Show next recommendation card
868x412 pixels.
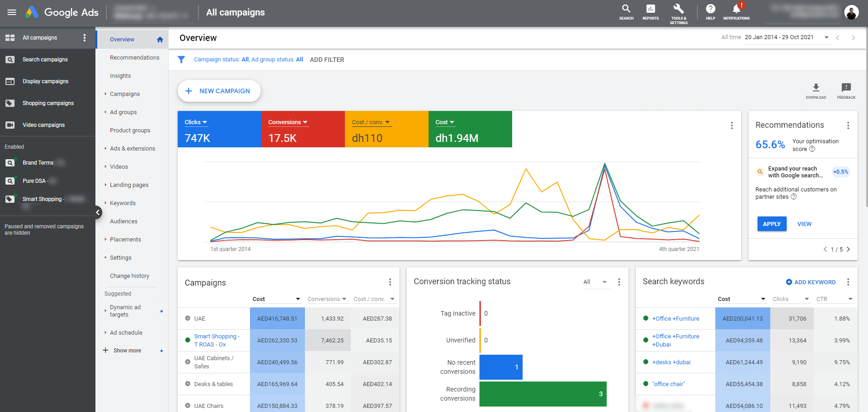848,249
